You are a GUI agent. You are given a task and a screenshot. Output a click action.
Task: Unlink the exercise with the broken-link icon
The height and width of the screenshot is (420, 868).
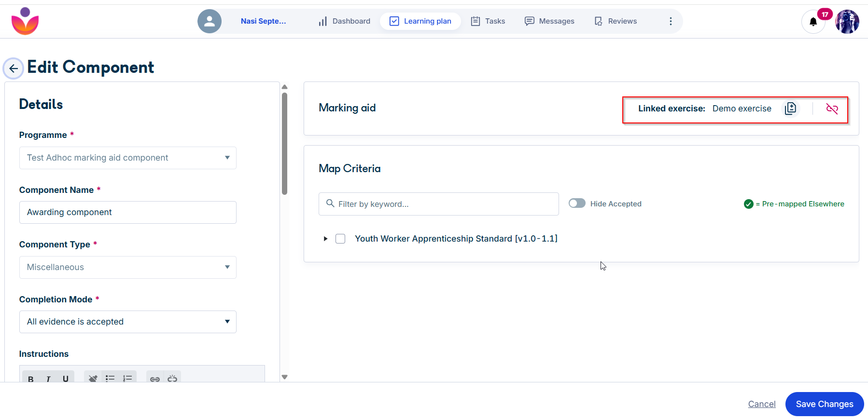coord(832,108)
